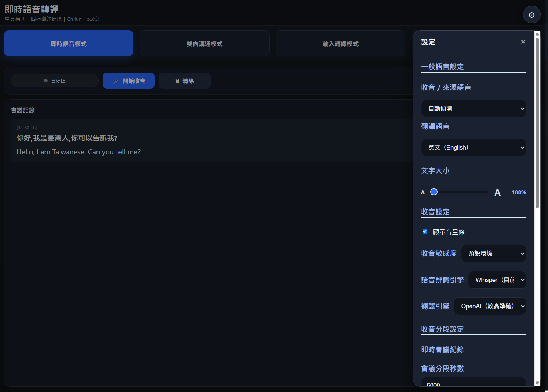
Task: Close the 設定 panel with the X
Action: coord(523,42)
